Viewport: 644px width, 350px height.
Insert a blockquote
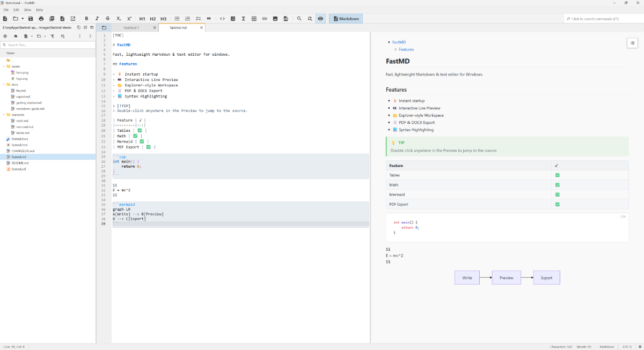pyautogui.click(x=209, y=19)
